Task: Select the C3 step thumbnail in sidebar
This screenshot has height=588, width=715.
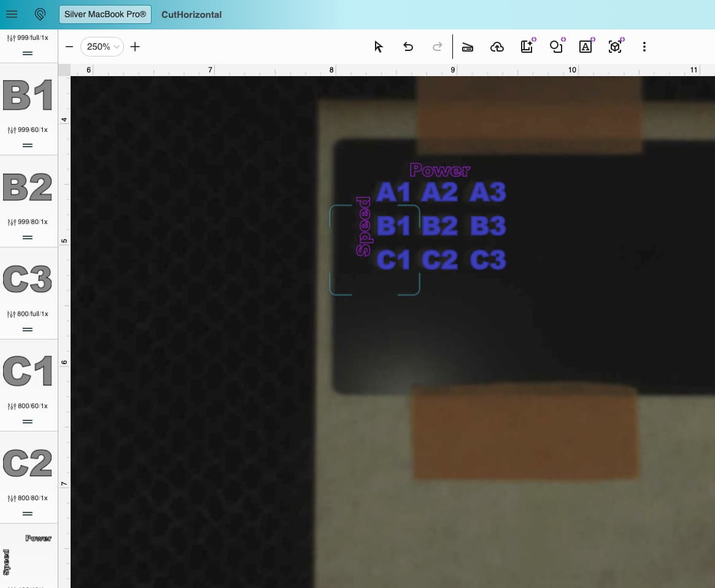Action: pos(28,280)
